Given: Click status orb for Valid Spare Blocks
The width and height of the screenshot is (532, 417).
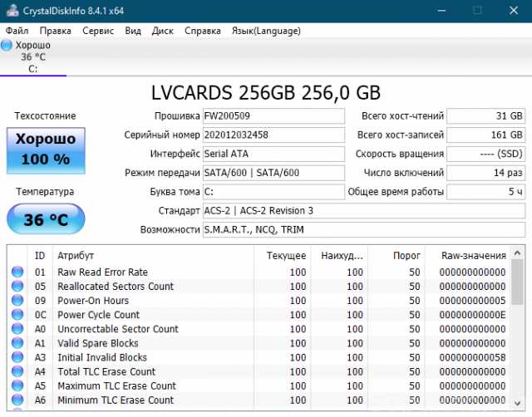Looking at the screenshot, I should point(17,343).
